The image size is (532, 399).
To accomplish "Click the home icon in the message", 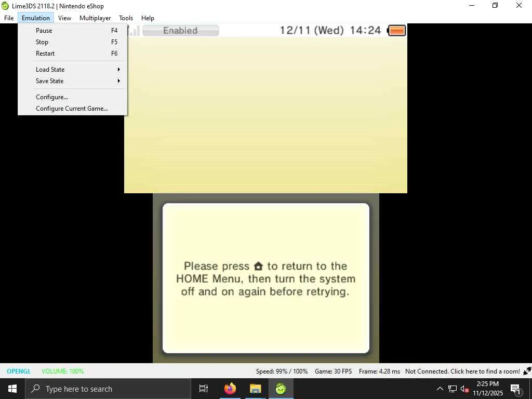I will click(258, 266).
